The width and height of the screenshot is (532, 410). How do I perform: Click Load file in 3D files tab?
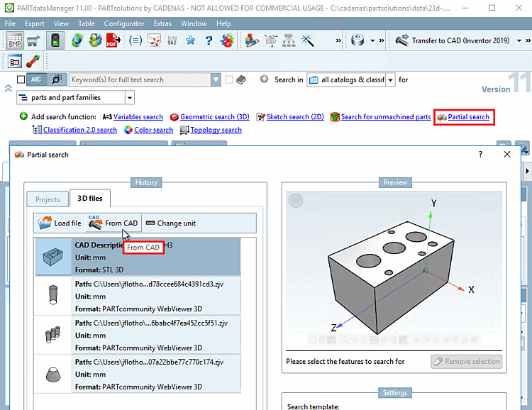[x=60, y=223]
